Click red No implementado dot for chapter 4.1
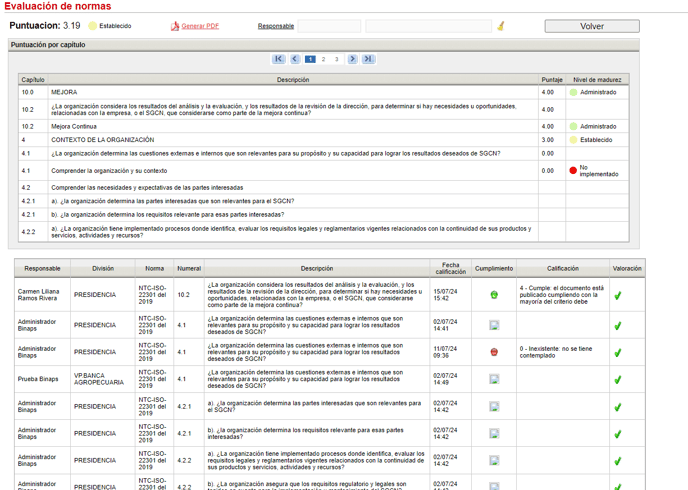 tap(573, 171)
